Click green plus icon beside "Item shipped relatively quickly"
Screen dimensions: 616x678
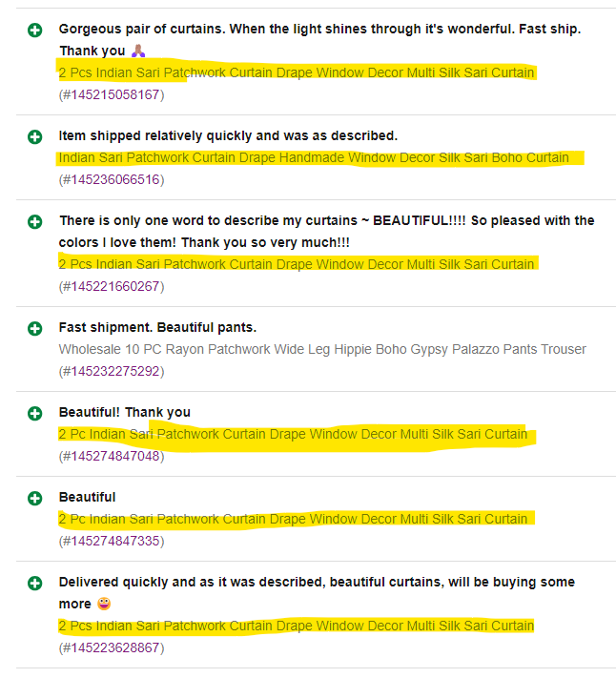35,137
